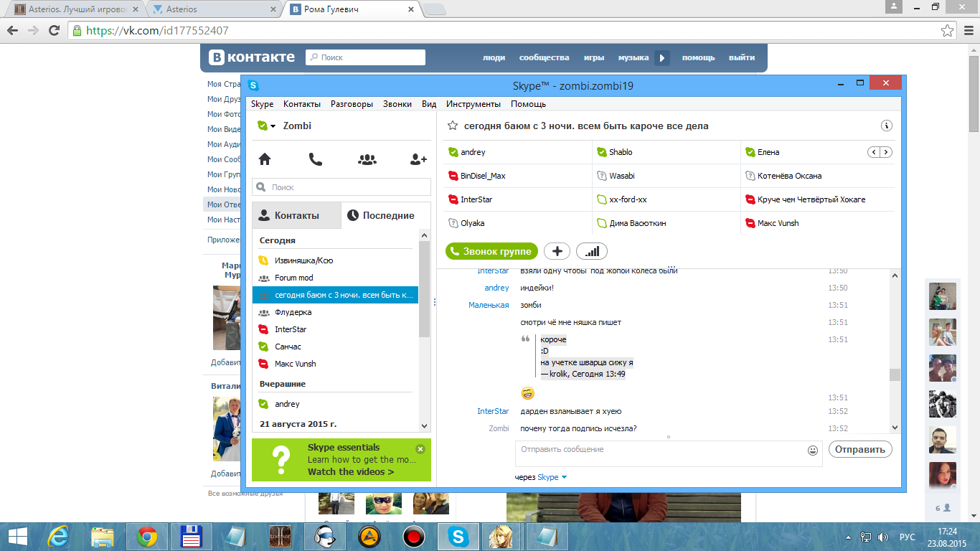Viewport: 980px width, 551px height.
Task: Click chat history scrollbar thumb
Action: tap(894, 375)
